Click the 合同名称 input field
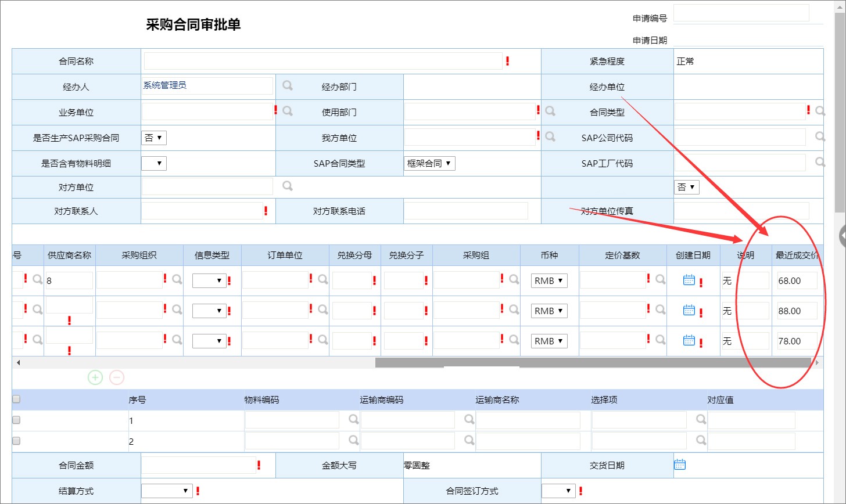The image size is (846, 504). (x=323, y=61)
